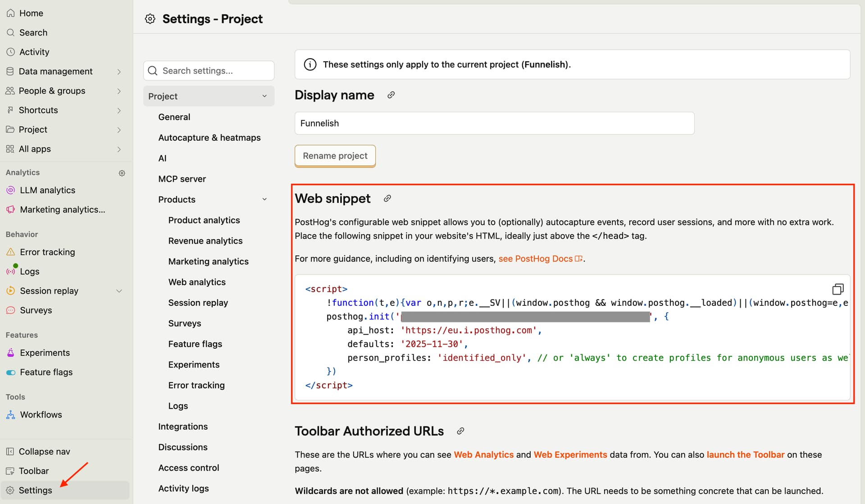The height and width of the screenshot is (504, 865).
Task: Open Error tracking in Behavior section
Action: pos(47,252)
